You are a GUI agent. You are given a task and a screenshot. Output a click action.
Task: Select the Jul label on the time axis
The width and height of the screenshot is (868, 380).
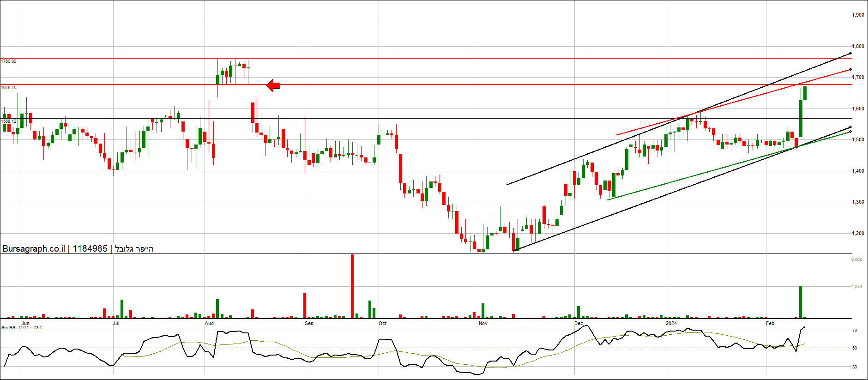[x=116, y=323]
